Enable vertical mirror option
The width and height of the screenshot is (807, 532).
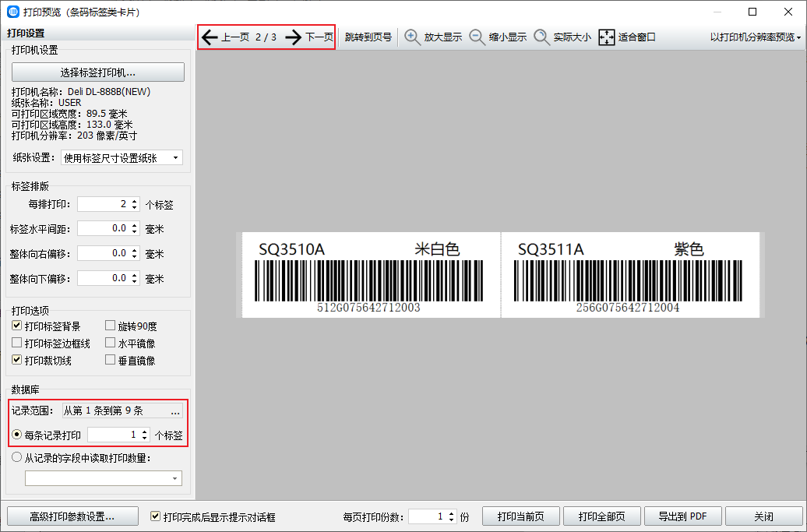pos(110,360)
